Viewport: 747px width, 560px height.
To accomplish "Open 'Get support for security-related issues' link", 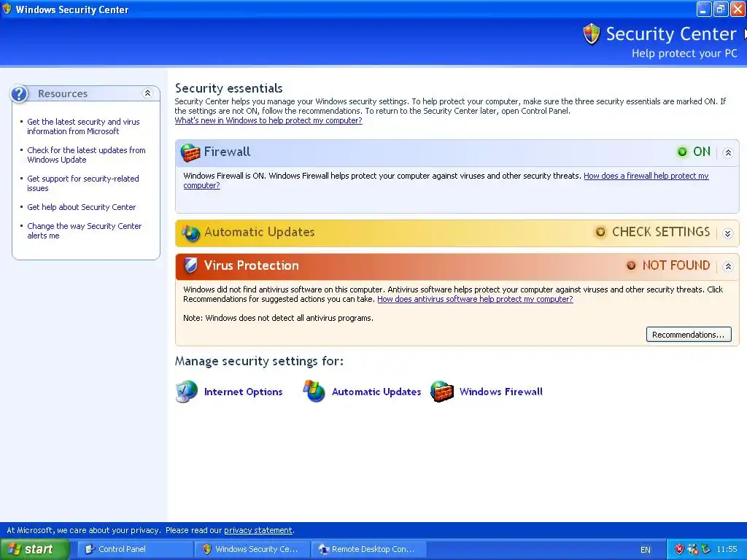I will point(83,183).
